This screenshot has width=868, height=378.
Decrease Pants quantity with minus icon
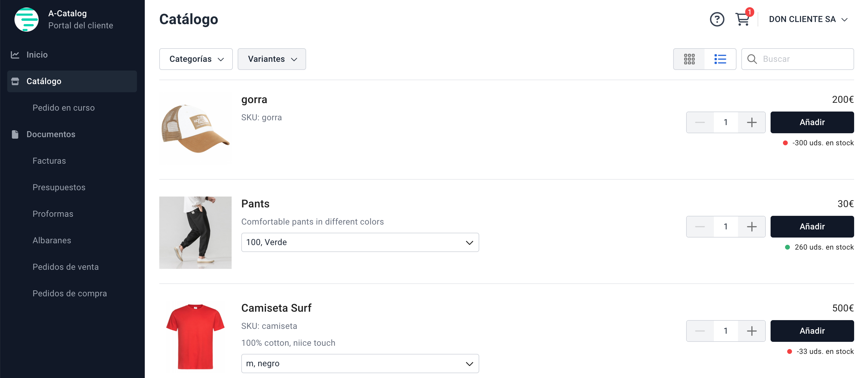[x=700, y=227]
